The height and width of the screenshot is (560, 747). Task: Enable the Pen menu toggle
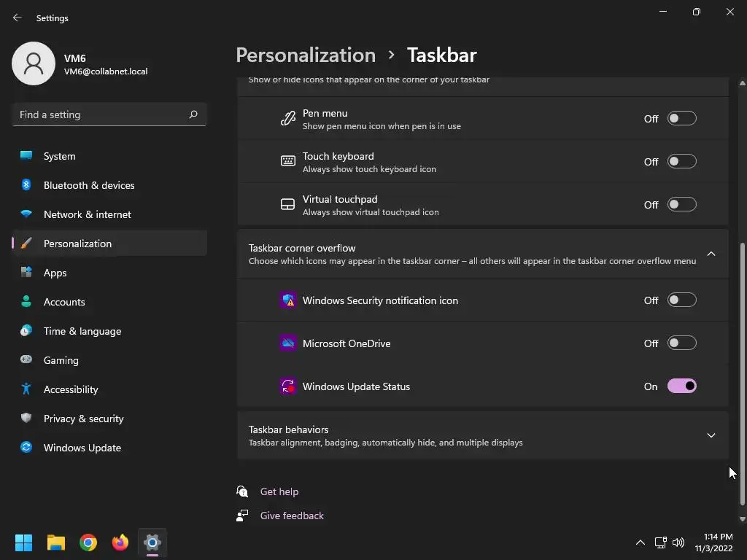click(681, 119)
